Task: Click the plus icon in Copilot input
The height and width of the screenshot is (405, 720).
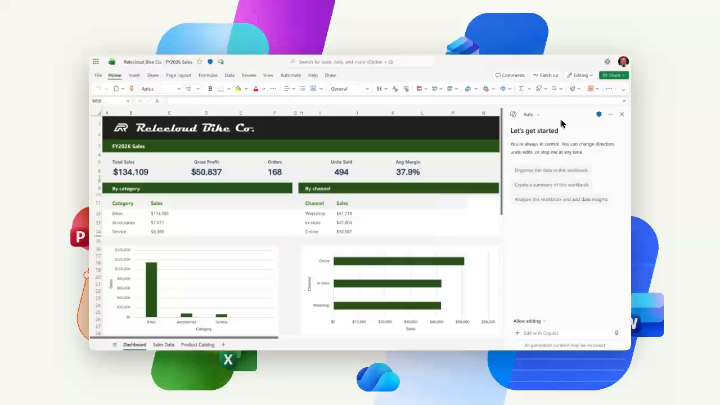Action: 517,333
